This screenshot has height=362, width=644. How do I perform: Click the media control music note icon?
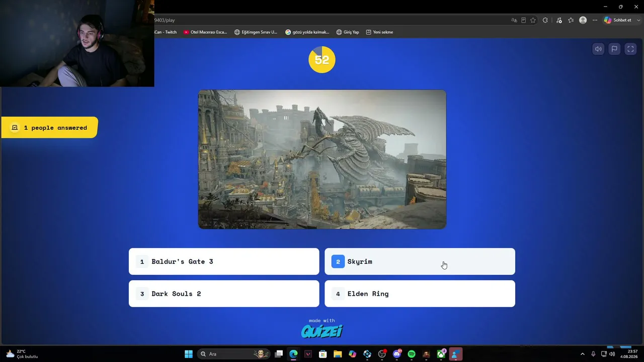pyautogui.click(x=558, y=20)
